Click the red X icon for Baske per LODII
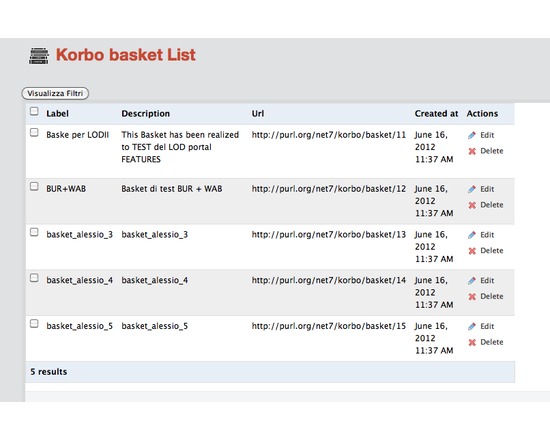 tap(472, 151)
